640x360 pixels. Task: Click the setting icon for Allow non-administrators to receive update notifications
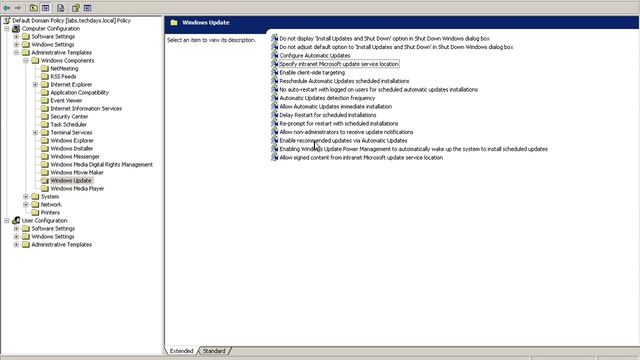click(274, 132)
